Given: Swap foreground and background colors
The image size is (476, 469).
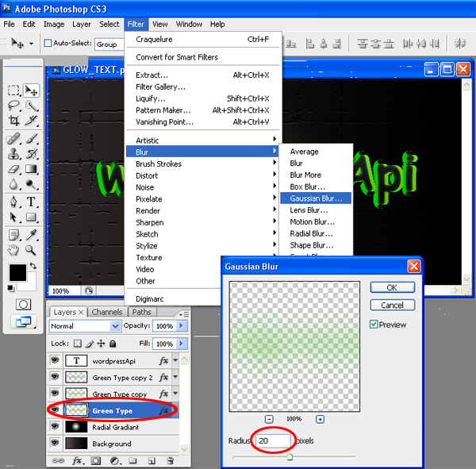Looking at the screenshot, I should [x=33, y=266].
